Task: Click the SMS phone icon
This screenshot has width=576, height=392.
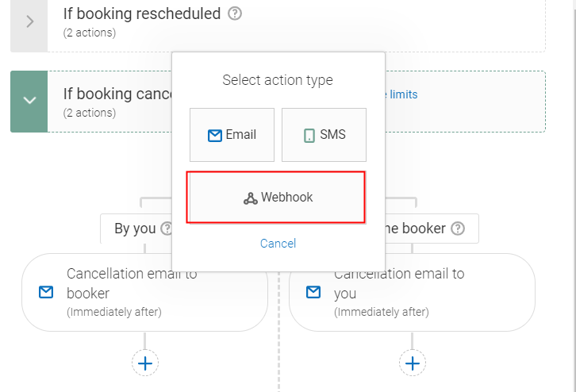Action: point(309,136)
